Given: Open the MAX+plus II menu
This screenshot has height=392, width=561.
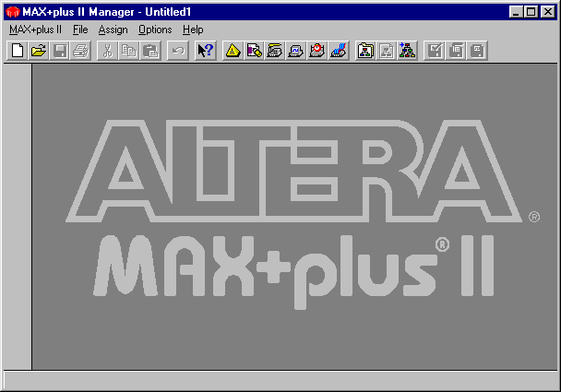Looking at the screenshot, I should click(35, 30).
